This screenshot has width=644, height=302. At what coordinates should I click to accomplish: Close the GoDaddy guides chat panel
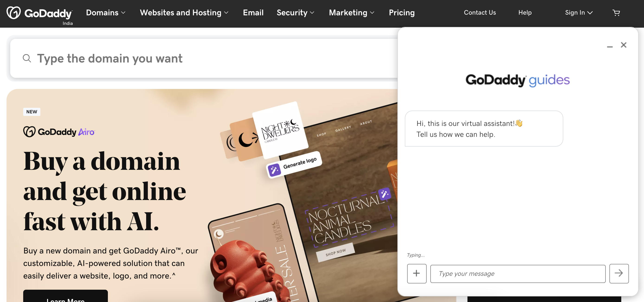tap(624, 45)
